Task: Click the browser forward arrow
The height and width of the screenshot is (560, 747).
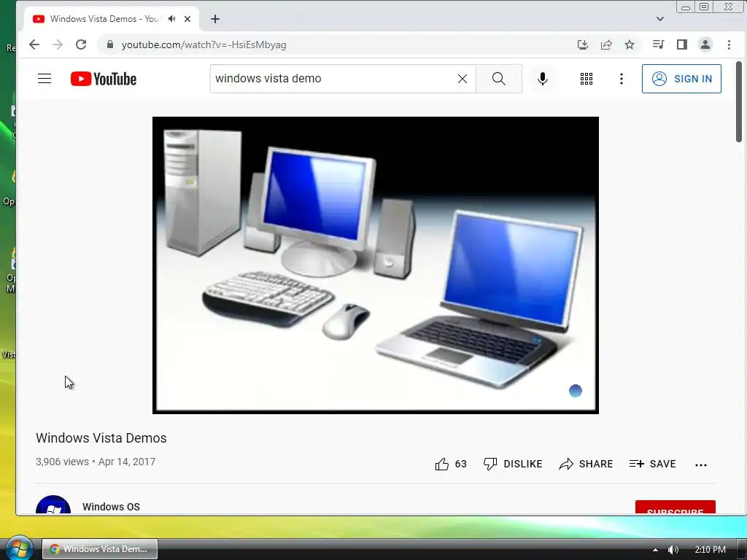Action: pos(58,44)
